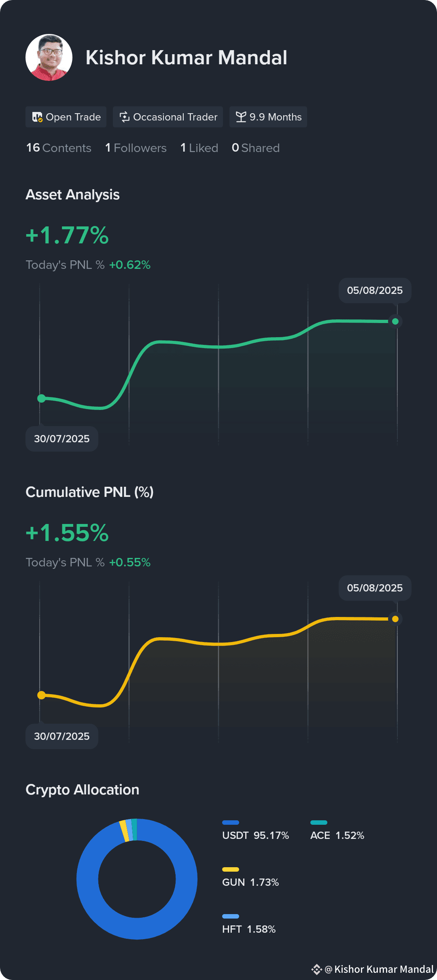Select the 9.9 Months badge
The height and width of the screenshot is (980, 437).
268,117
